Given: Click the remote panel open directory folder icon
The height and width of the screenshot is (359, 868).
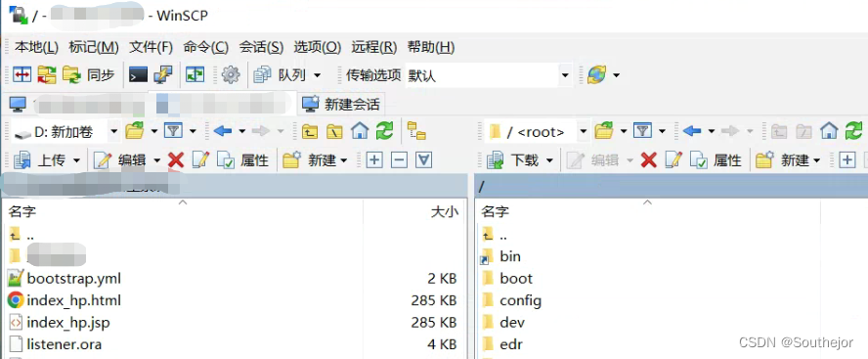Looking at the screenshot, I should coord(603,131).
